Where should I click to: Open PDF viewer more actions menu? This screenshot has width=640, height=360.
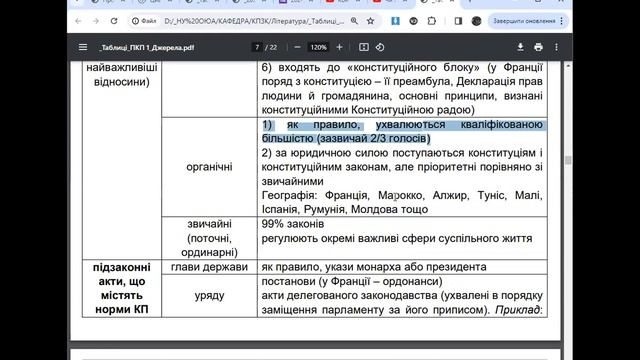(x=556, y=47)
